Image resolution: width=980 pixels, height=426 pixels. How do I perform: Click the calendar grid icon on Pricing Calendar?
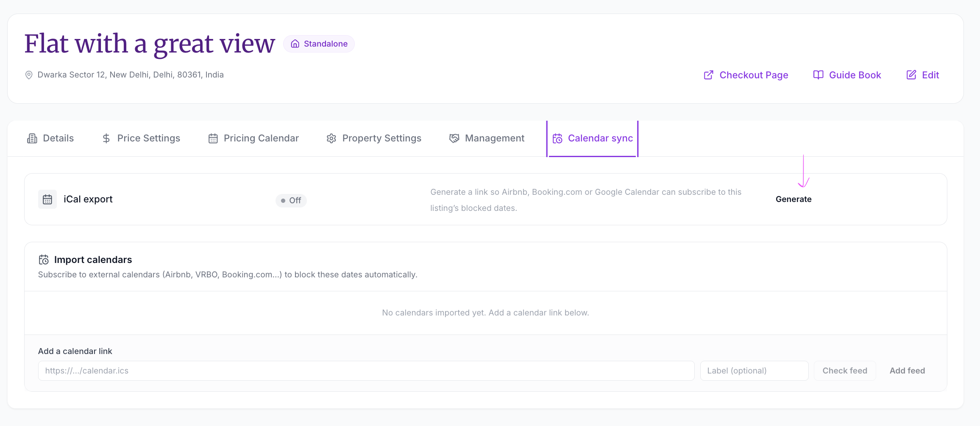click(x=213, y=138)
